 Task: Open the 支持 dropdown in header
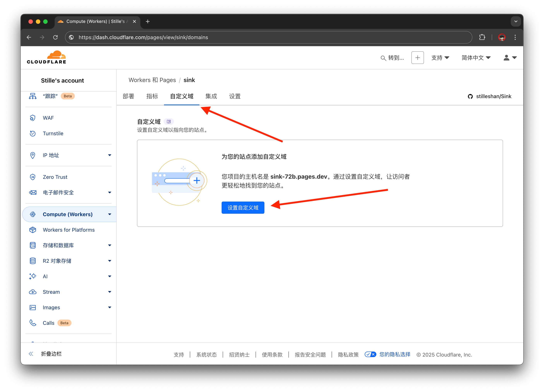440,58
